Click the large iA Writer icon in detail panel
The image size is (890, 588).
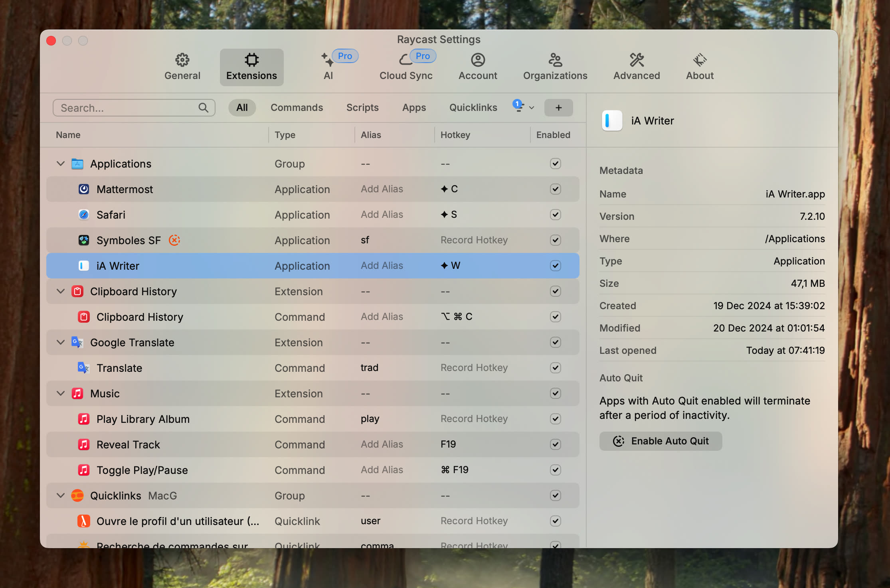[x=612, y=120]
